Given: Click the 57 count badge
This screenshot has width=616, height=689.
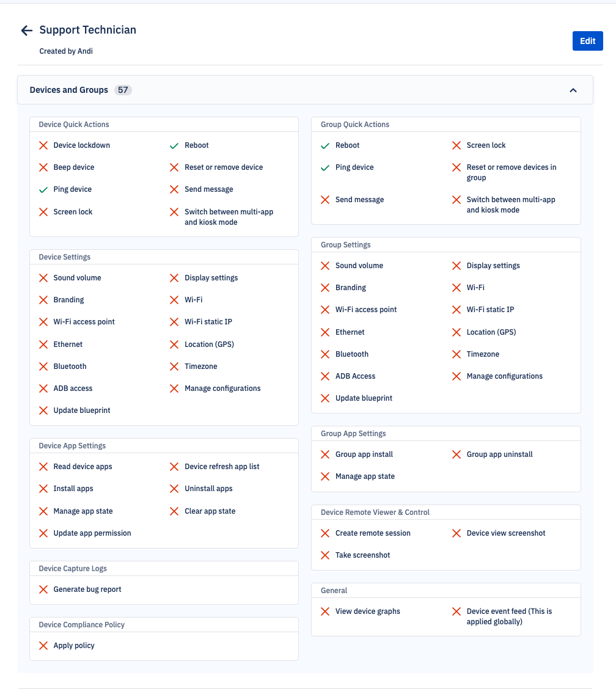Looking at the screenshot, I should pyautogui.click(x=123, y=90).
